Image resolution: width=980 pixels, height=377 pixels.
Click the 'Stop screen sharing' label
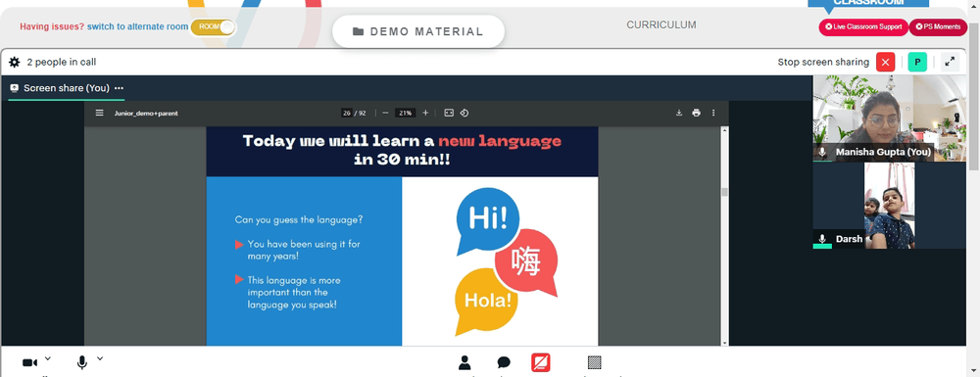[x=823, y=62]
